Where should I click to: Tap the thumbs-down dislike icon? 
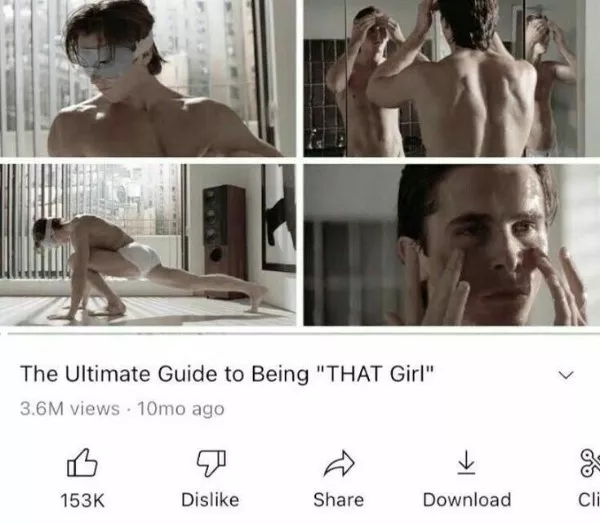(x=211, y=463)
